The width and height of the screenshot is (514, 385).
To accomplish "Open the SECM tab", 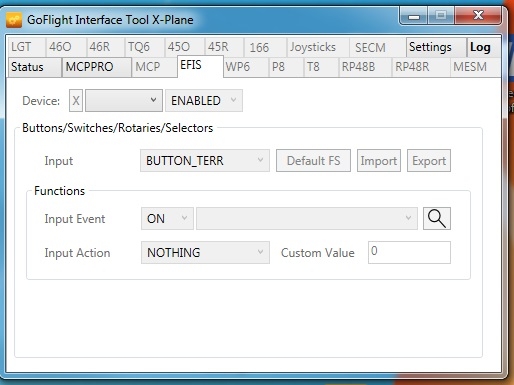I will (x=377, y=47).
